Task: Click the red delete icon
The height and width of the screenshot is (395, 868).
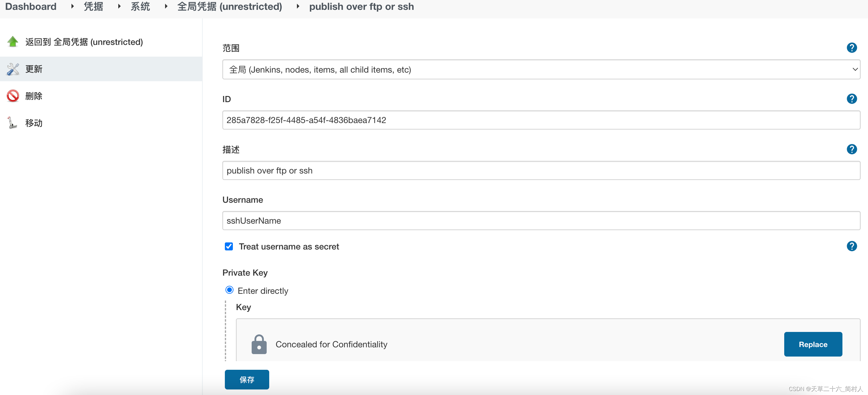Action: click(13, 96)
